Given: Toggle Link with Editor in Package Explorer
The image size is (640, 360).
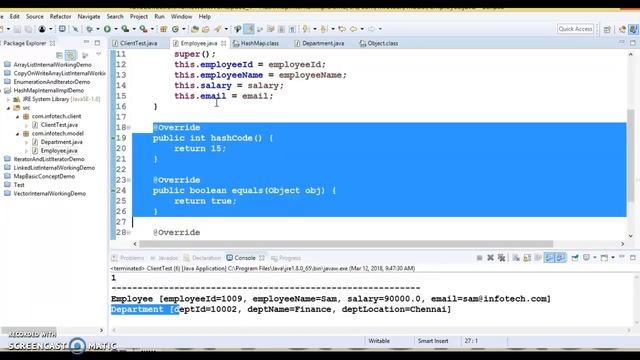Looking at the screenshot, I should click(x=71, y=55).
